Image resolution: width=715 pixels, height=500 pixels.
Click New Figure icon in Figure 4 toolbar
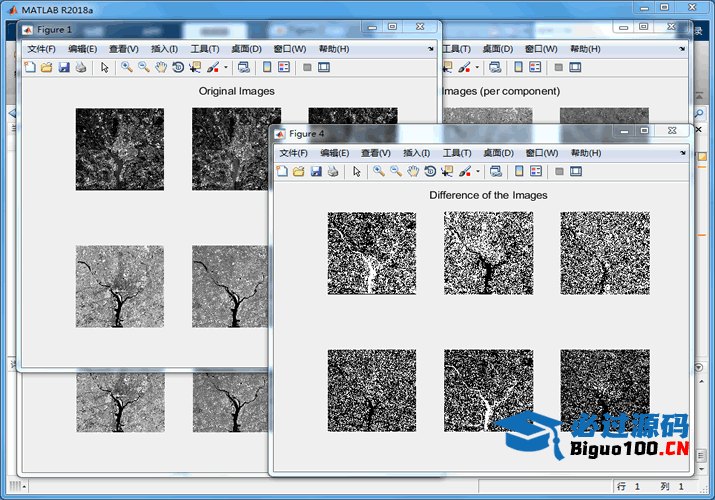[x=282, y=172]
